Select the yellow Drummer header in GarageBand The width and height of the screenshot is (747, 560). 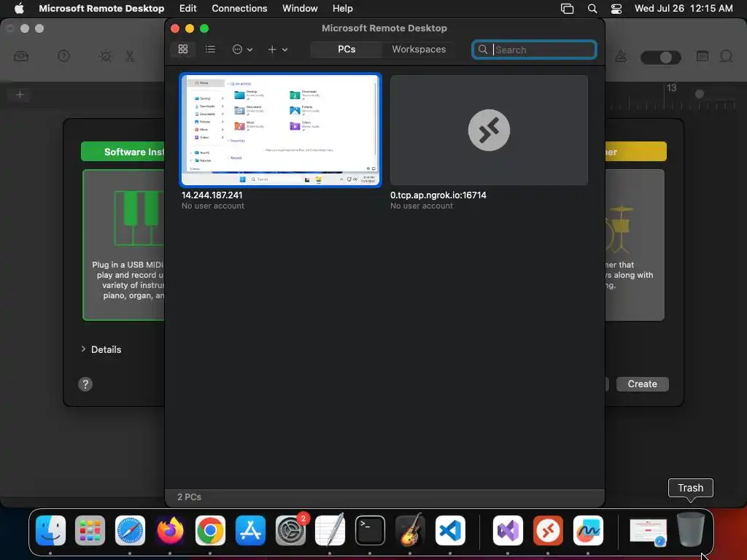click(636, 152)
